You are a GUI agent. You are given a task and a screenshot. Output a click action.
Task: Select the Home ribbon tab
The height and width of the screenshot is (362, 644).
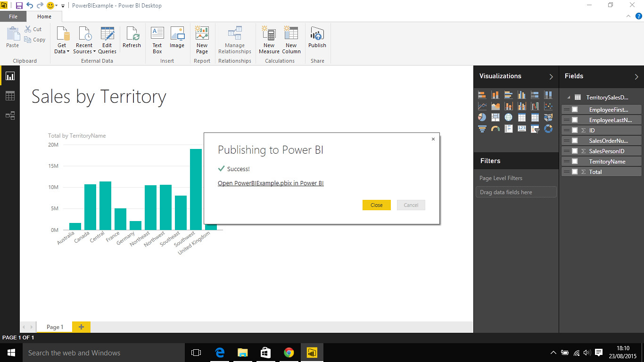pyautogui.click(x=44, y=16)
